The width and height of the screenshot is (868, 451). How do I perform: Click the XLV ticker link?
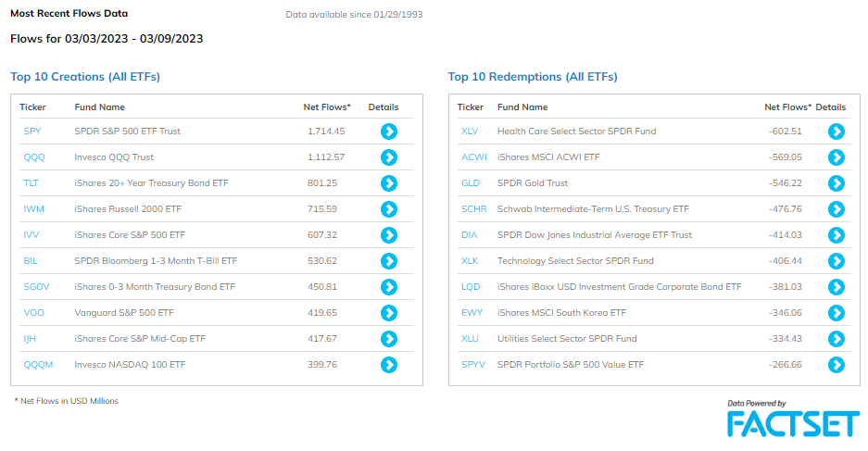pyautogui.click(x=470, y=132)
